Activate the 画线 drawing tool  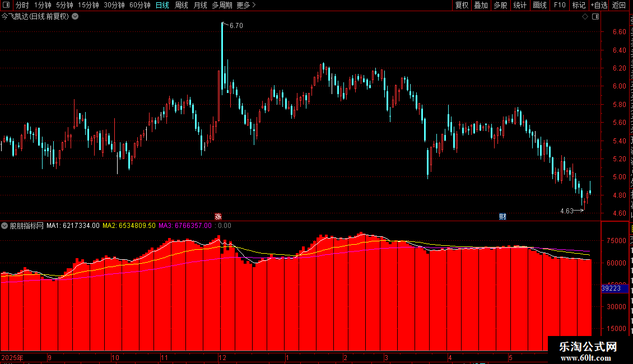(539, 5)
